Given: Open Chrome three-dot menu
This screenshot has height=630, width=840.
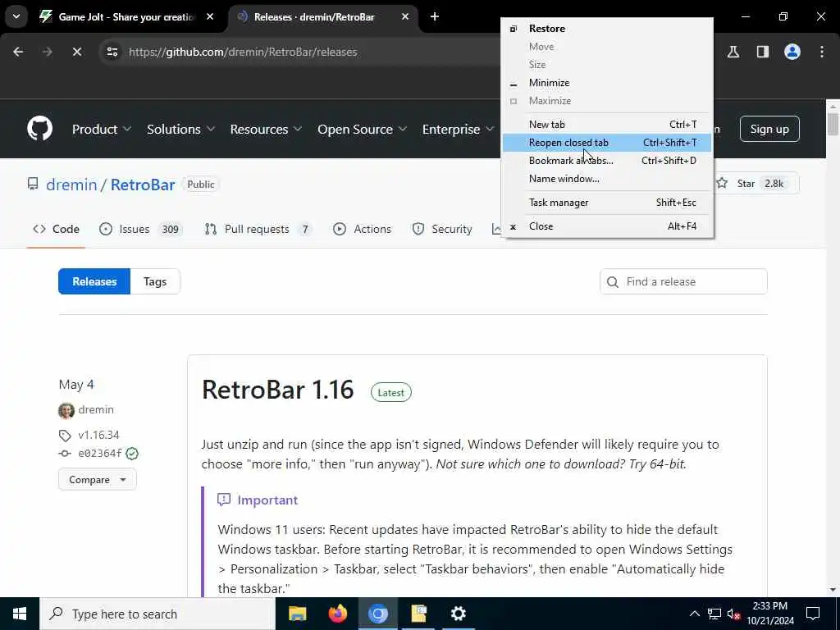Looking at the screenshot, I should [x=822, y=52].
